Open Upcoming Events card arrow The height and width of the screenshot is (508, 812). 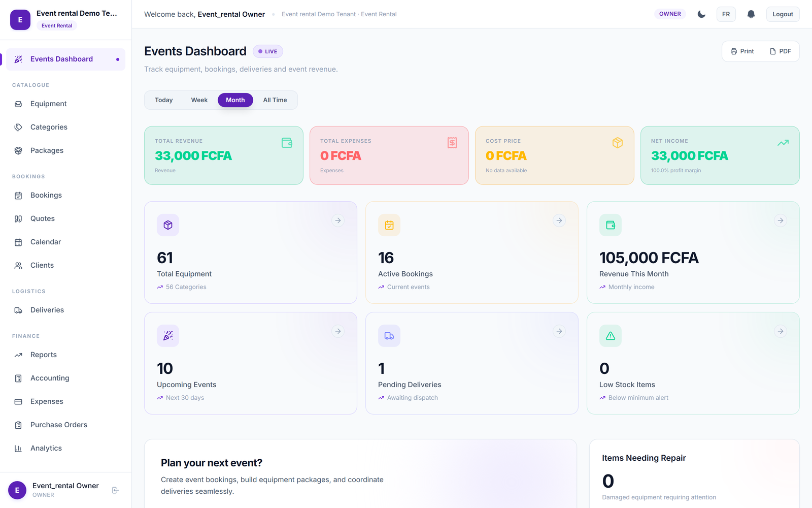tap(338, 331)
